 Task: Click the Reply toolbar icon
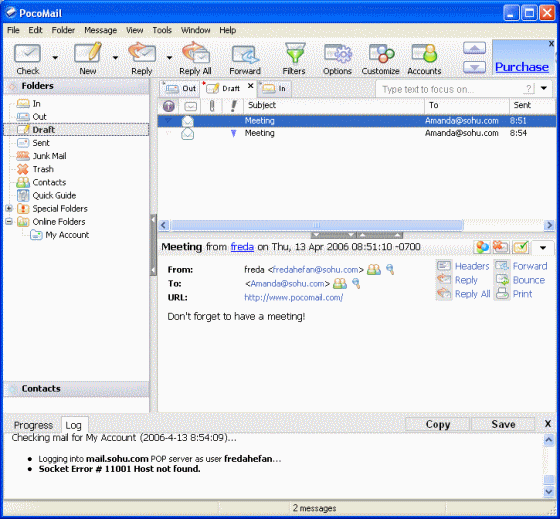pos(141,53)
